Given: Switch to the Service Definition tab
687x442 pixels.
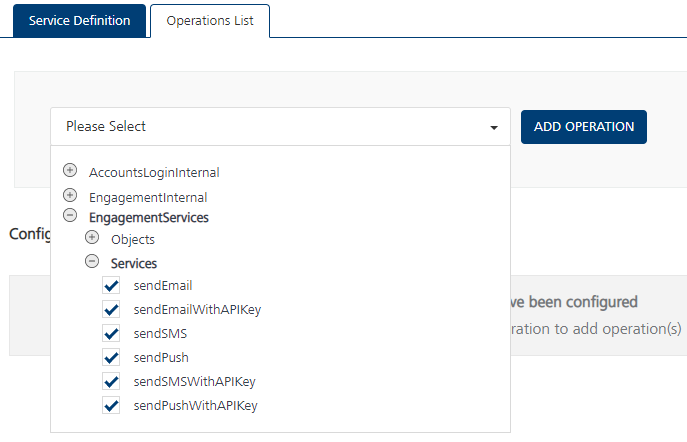Looking at the screenshot, I should [79, 21].
